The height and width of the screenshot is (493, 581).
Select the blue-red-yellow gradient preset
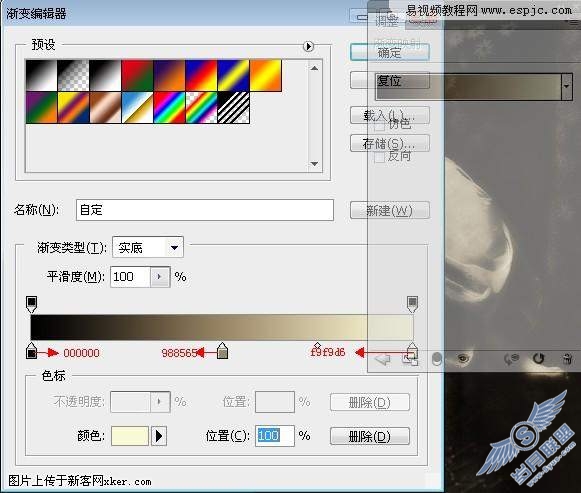(x=201, y=76)
